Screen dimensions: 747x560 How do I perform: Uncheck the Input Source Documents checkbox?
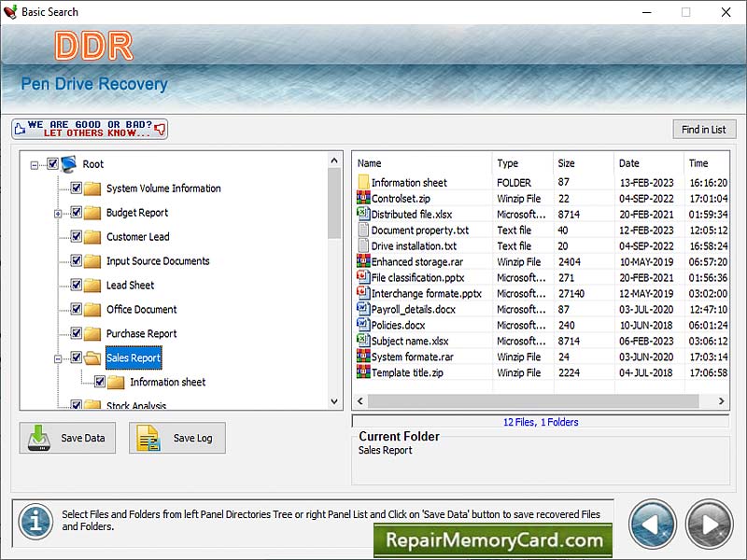(x=77, y=261)
